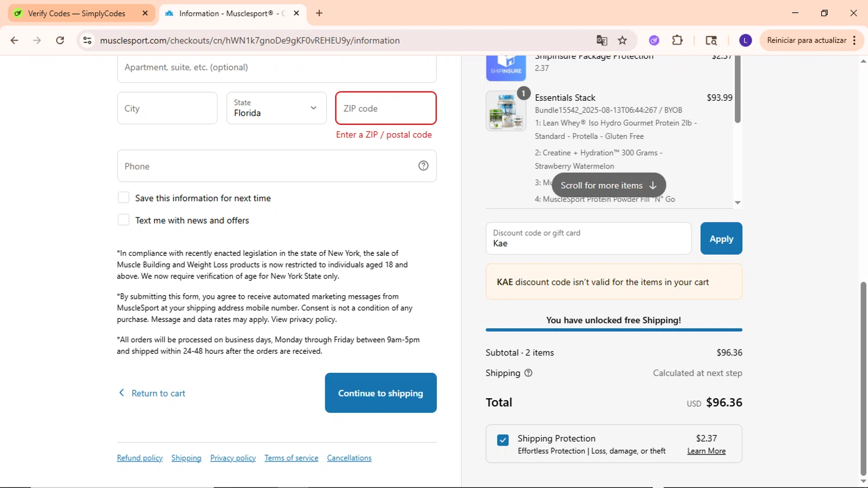Click the phone field help question icon
The image size is (868, 488).
coord(424,166)
